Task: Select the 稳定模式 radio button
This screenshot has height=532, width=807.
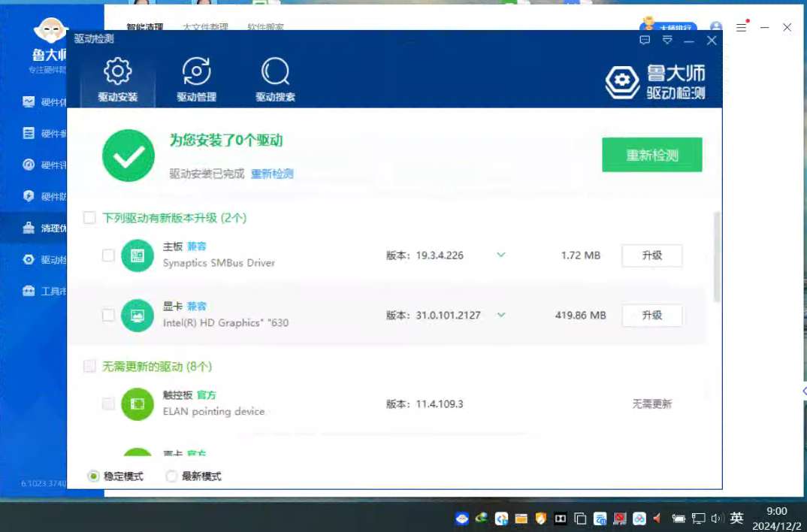Action: pyautogui.click(x=93, y=476)
